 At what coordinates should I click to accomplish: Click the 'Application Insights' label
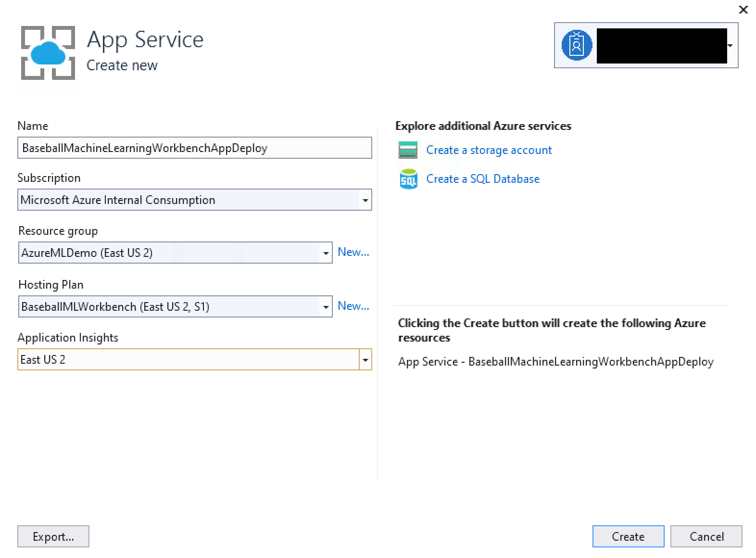coord(68,338)
